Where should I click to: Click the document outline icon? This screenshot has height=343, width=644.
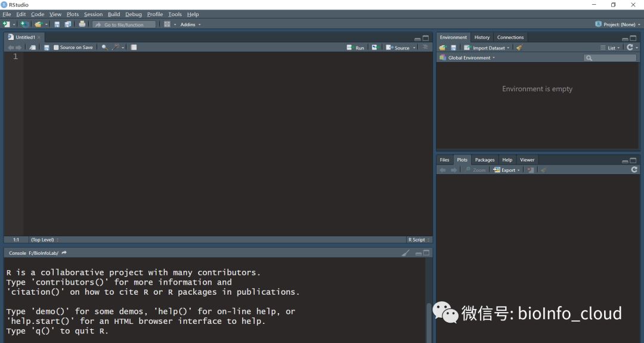coord(426,48)
